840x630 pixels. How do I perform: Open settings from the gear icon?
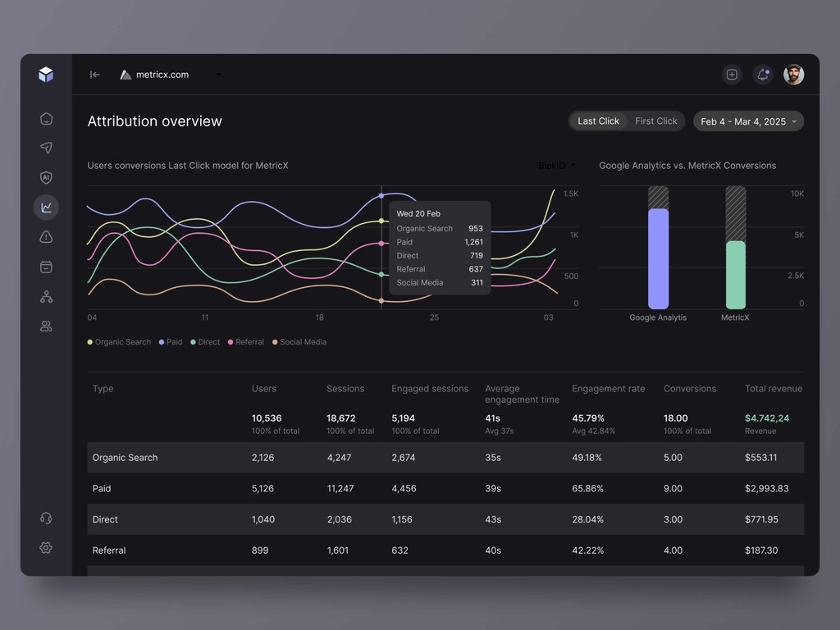[x=46, y=547]
